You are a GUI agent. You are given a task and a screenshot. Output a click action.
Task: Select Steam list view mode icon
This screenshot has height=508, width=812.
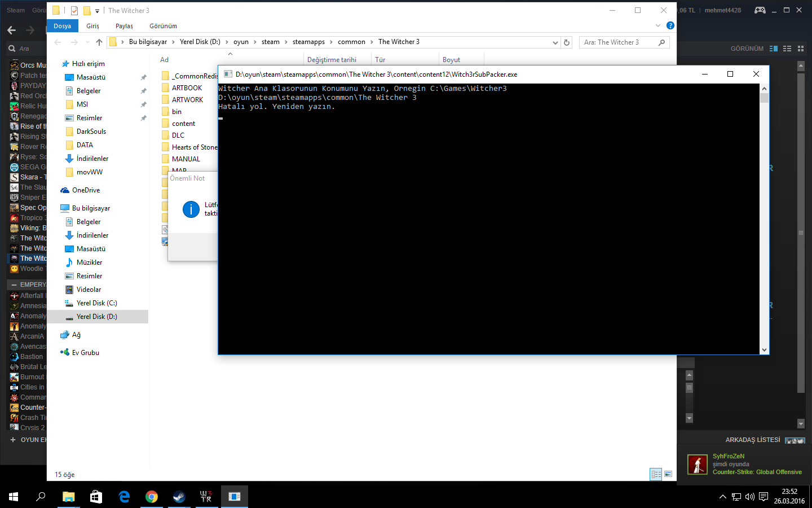click(787, 49)
